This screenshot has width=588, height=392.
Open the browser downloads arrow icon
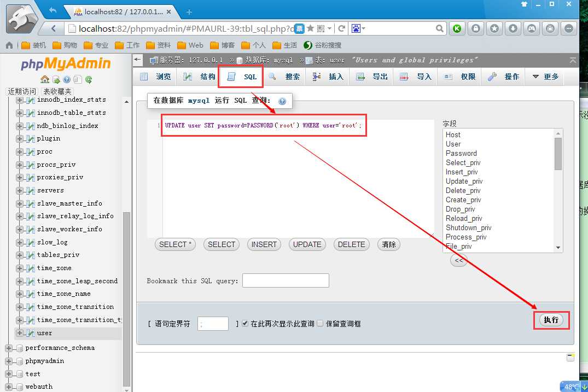point(513,28)
